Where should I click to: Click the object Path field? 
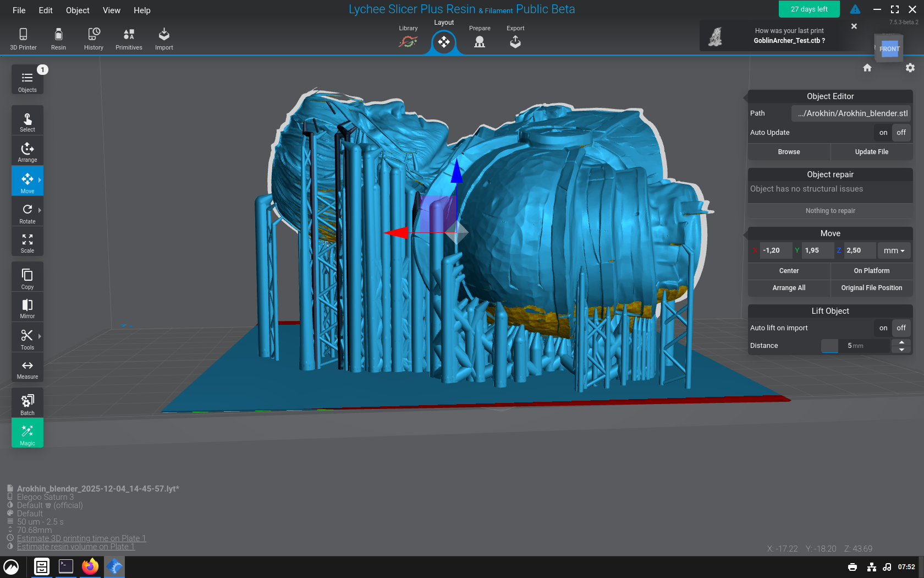pyautogui.click(x=851, y=113)
